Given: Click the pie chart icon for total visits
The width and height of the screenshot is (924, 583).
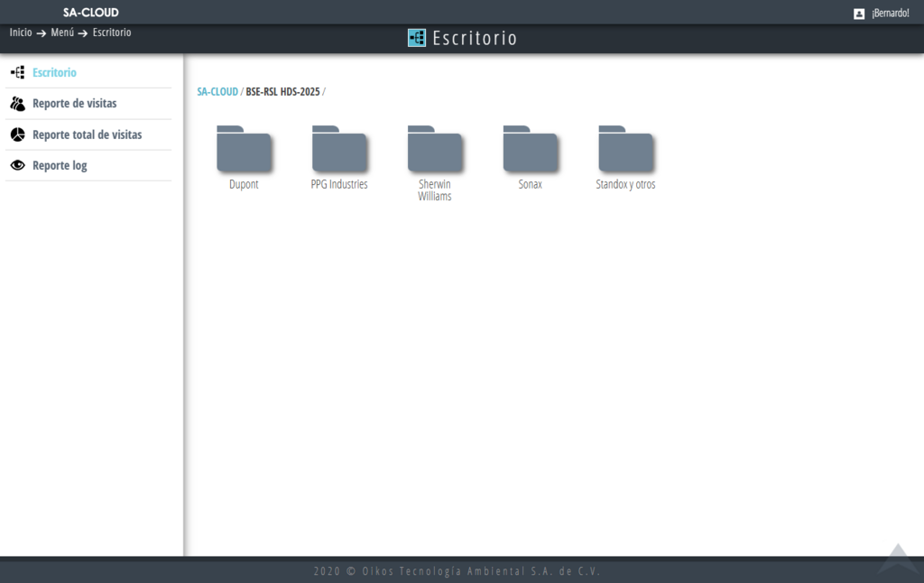Looking at the screenshot, I should point(17,134).
